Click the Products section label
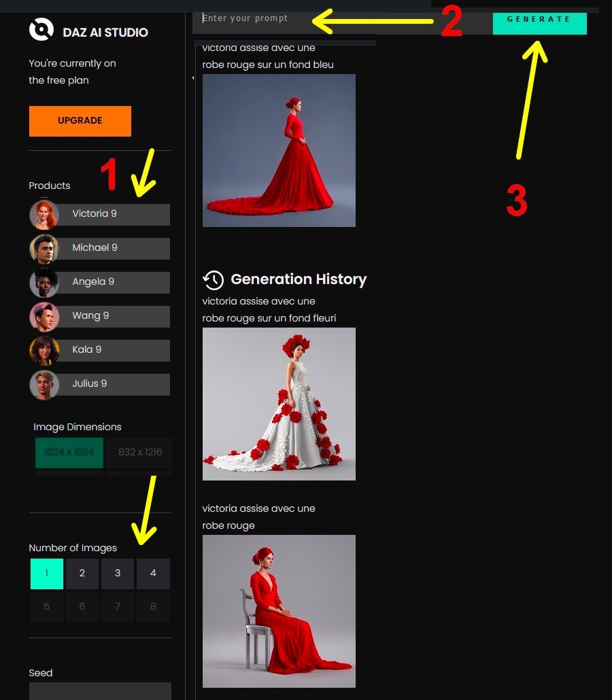Viewport: 612px width, 700px height. [50, 186]
